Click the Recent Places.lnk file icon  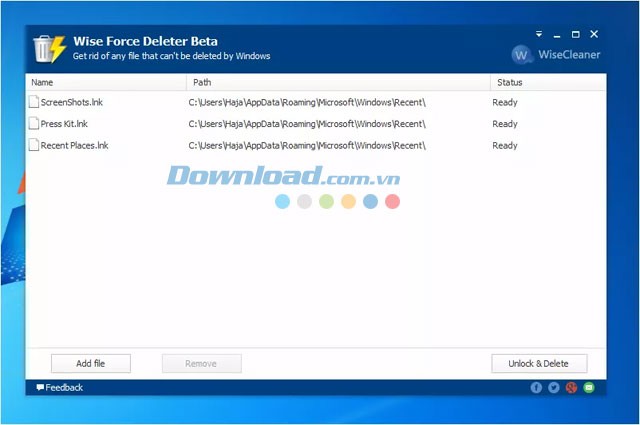[x=33, y=146]
